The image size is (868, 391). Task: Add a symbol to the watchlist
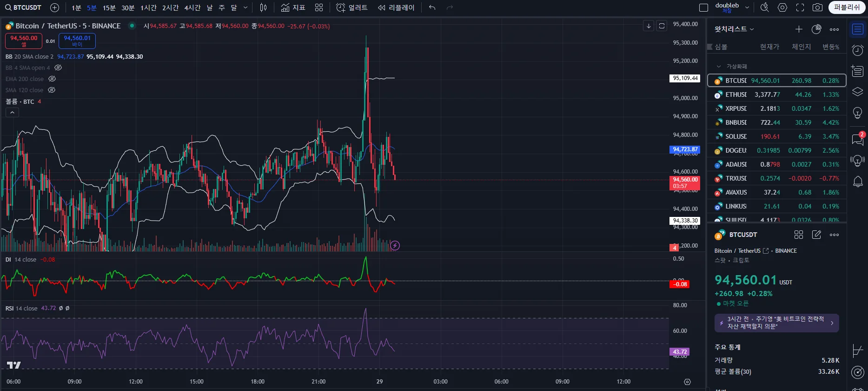pos(799,29)
